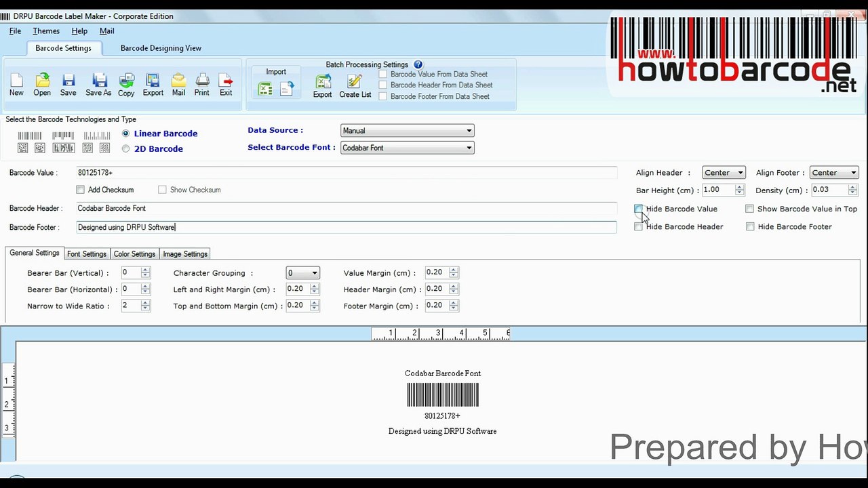
Task: Open Batch Processing Settings help icon
Action: point(418,64)
